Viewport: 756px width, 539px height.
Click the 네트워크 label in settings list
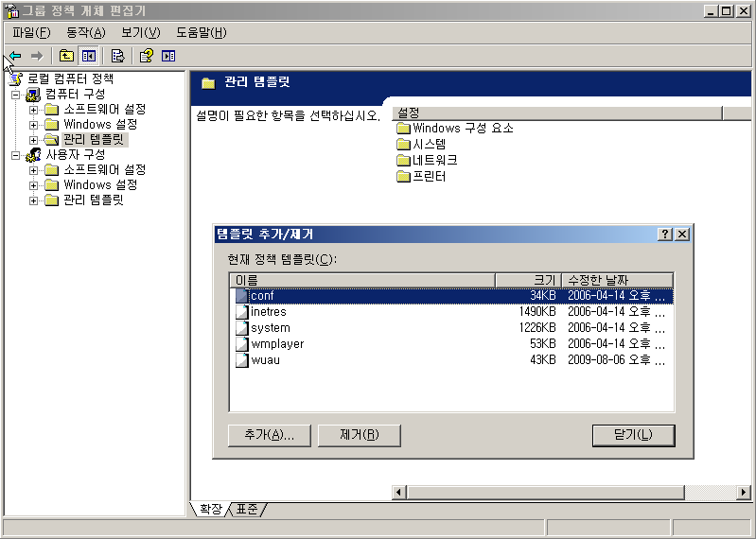(435, 160)
